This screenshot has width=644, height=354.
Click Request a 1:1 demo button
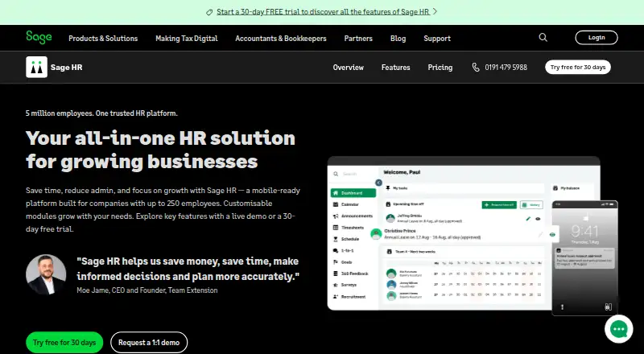click(x=149, y=342)
